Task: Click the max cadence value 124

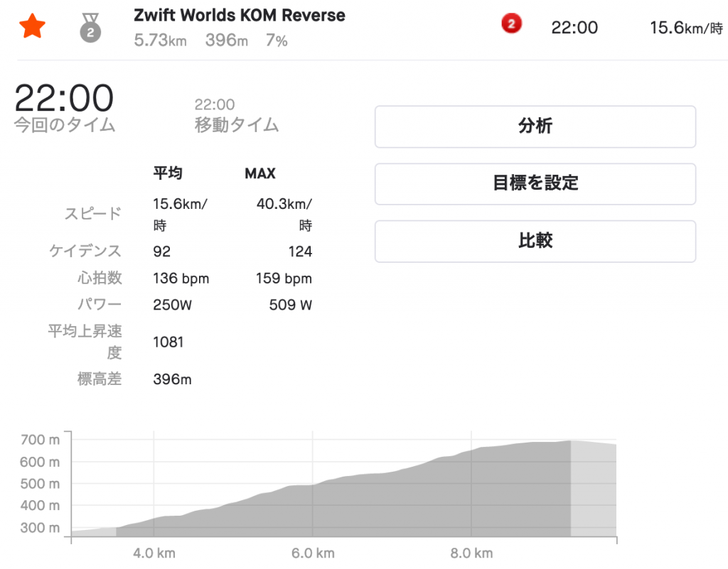Action: 300,251
